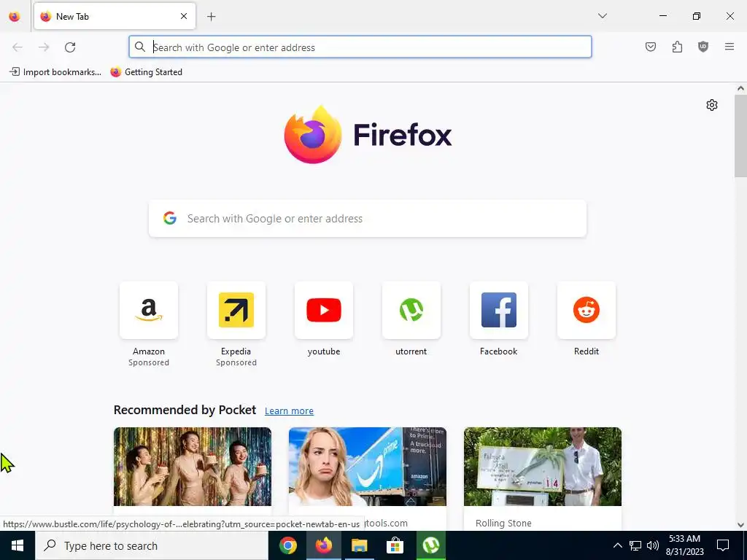Open File Explorer from the taskbar
The height and width of the screenshot is (560, 747).
[359, 545]
